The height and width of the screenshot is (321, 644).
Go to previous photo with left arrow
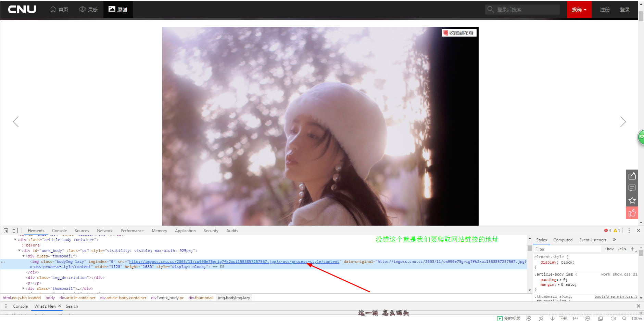[16, 122]
